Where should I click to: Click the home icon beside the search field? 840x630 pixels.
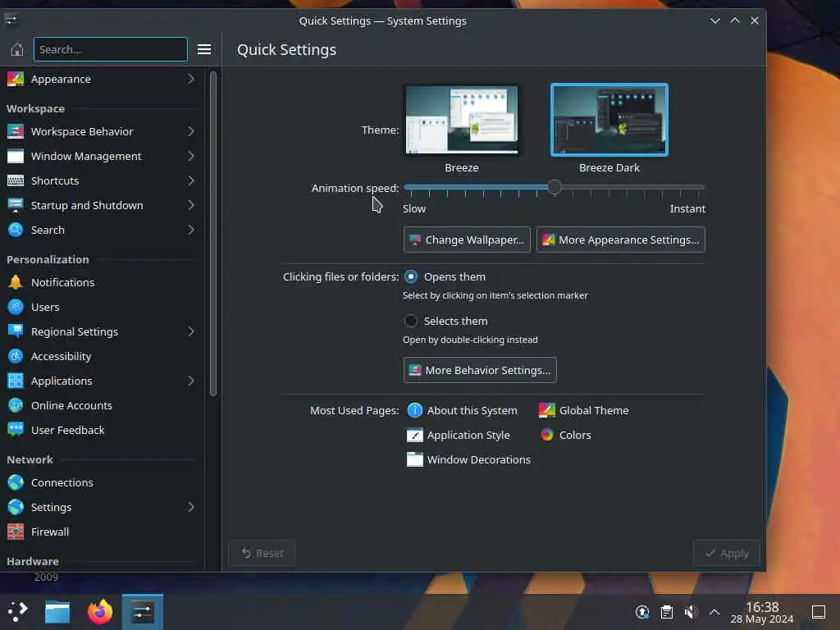click(17, 49)
